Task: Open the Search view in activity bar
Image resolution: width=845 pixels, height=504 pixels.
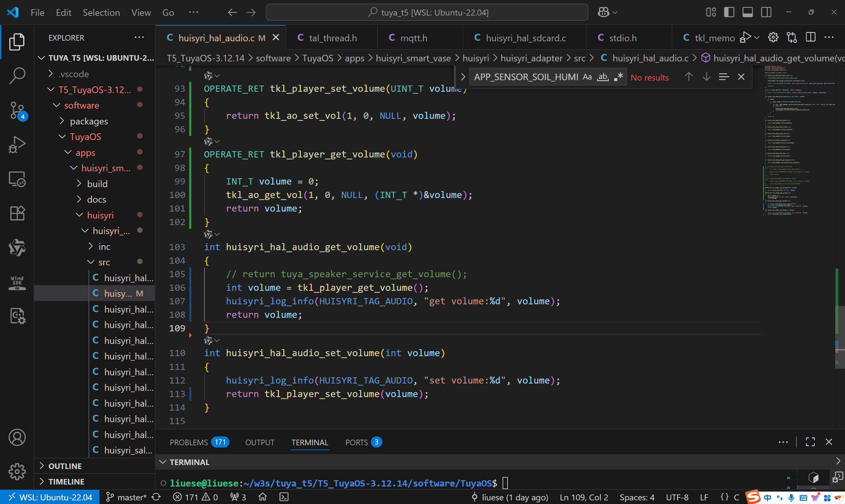Action: 17,75
